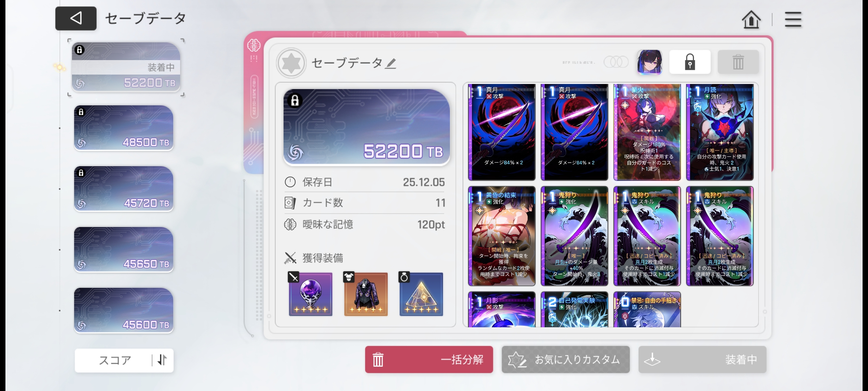The height and width of the screenshot is (391, 868).
Task: Select the golden pyramid accessory equipment
Action: (x=421, y=294)
